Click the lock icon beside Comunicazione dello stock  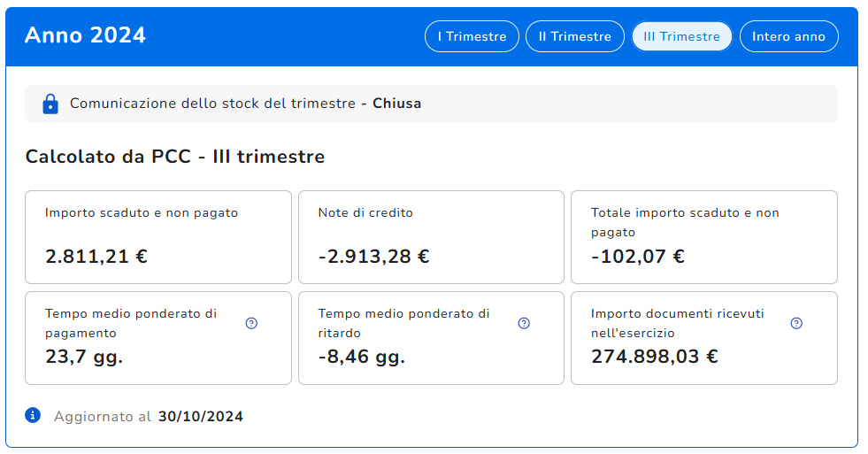pos(50,104)
